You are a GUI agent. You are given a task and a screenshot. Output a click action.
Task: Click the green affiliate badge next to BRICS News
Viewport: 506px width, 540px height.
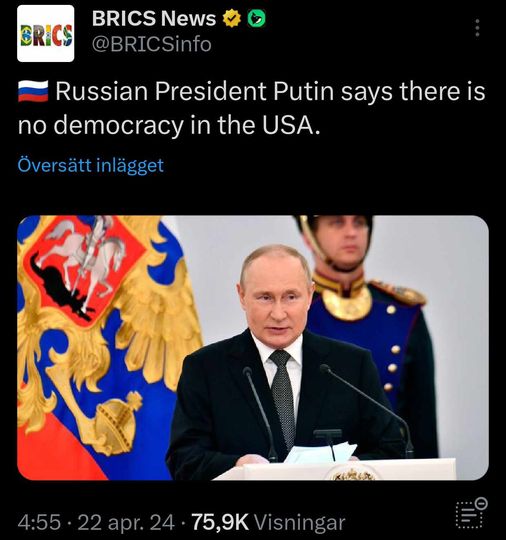point(257,19)
